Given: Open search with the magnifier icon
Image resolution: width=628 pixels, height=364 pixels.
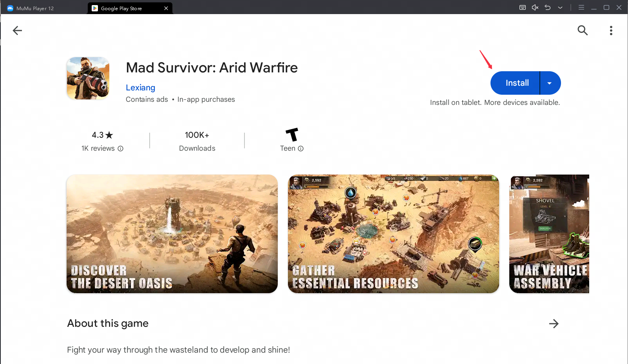Looking at the screenshot, I should tap(583, 30).
